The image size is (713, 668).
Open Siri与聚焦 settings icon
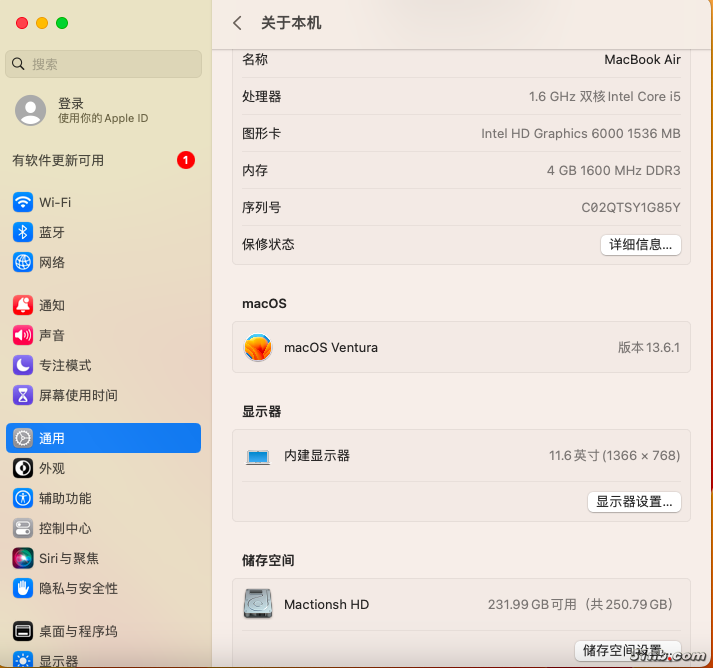tap(23, 558)
